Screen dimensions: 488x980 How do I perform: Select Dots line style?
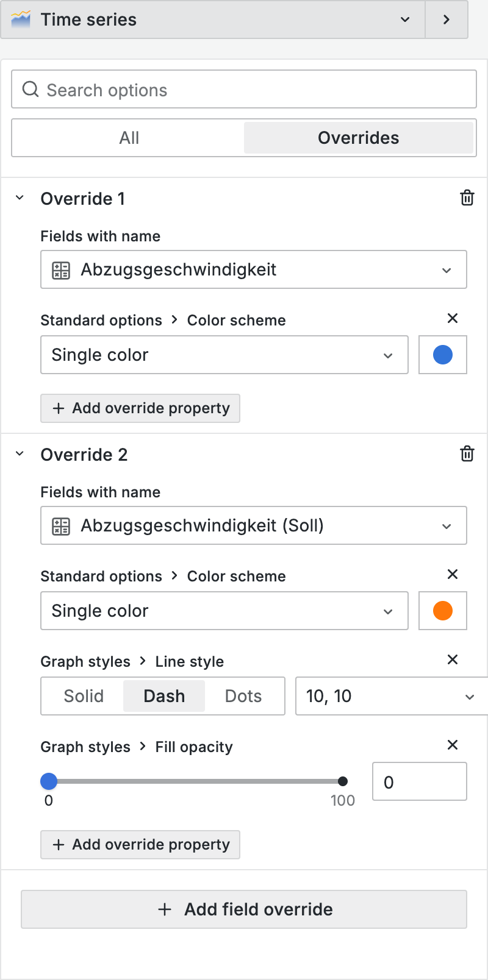pyautogui.click(x=243, y=696)
